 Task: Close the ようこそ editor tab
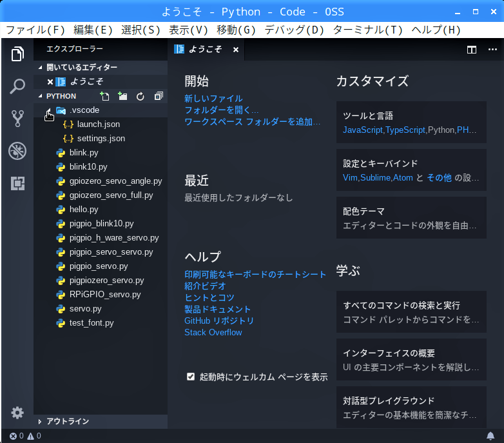236,50
